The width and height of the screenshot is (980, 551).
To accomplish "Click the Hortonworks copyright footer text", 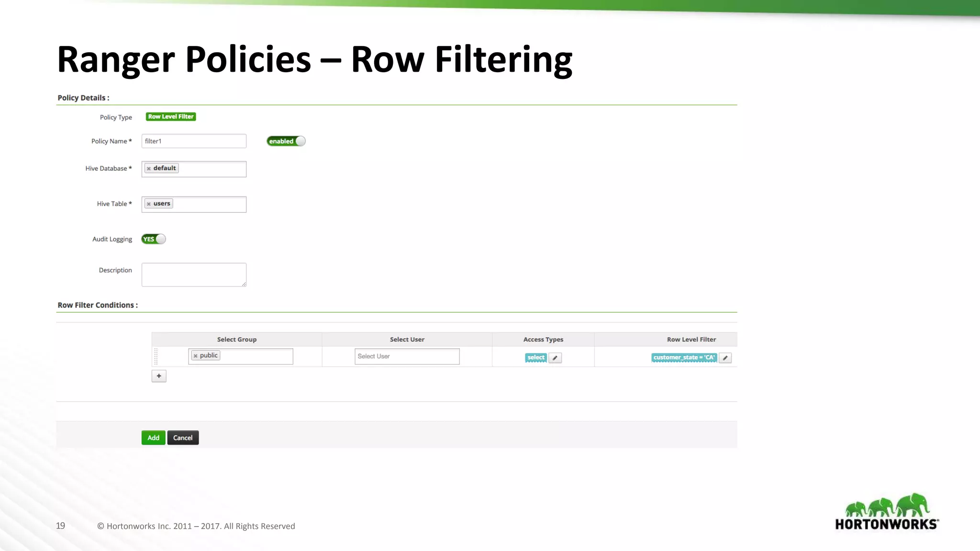I will point(196,526).
